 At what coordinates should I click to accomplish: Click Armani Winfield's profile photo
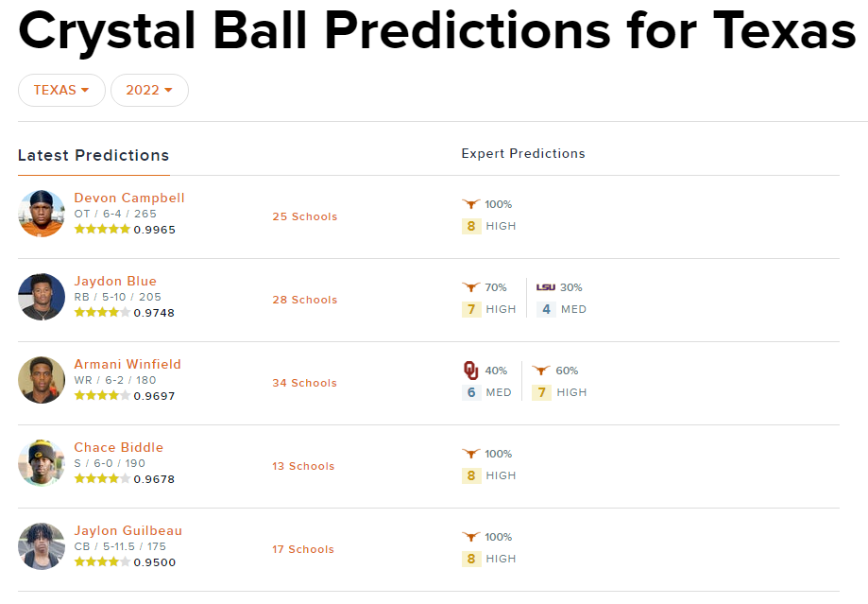[x=42, y=380]
